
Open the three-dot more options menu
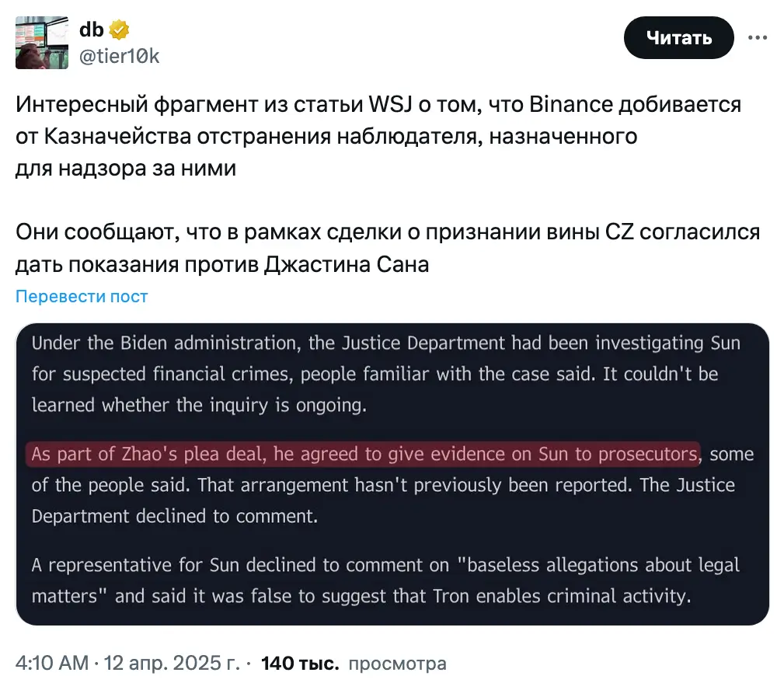758,37
